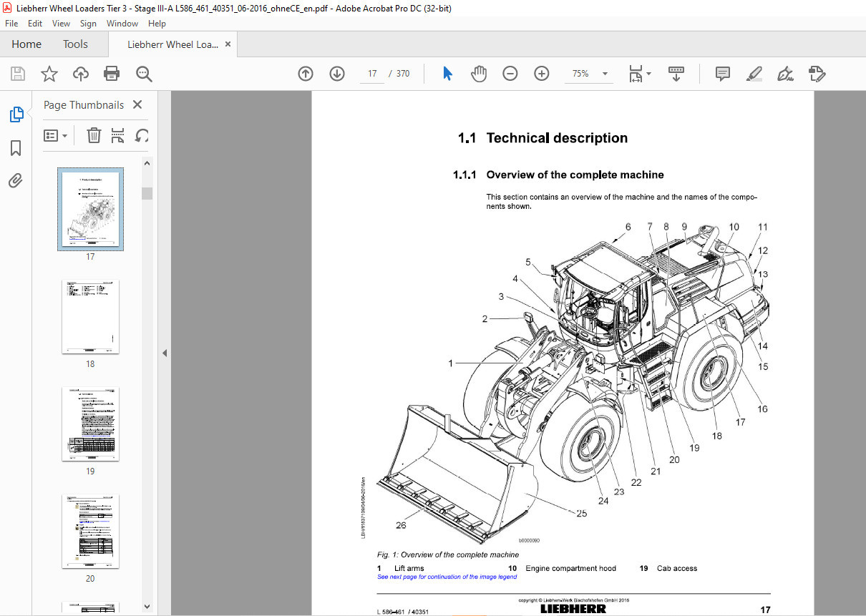This screenshot has width=866, height=616.
Task: Add a sticky note comment
Action: click(723, 74)
